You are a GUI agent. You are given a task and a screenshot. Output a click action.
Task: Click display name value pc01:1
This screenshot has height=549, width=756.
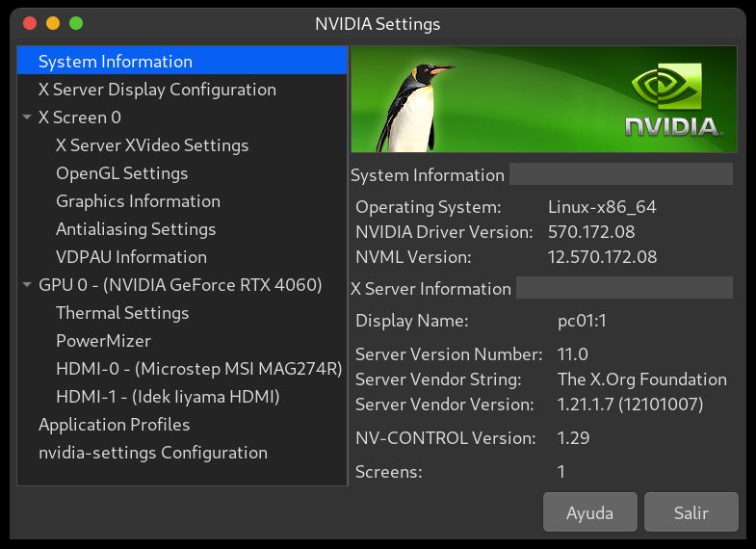coord(582,321)
